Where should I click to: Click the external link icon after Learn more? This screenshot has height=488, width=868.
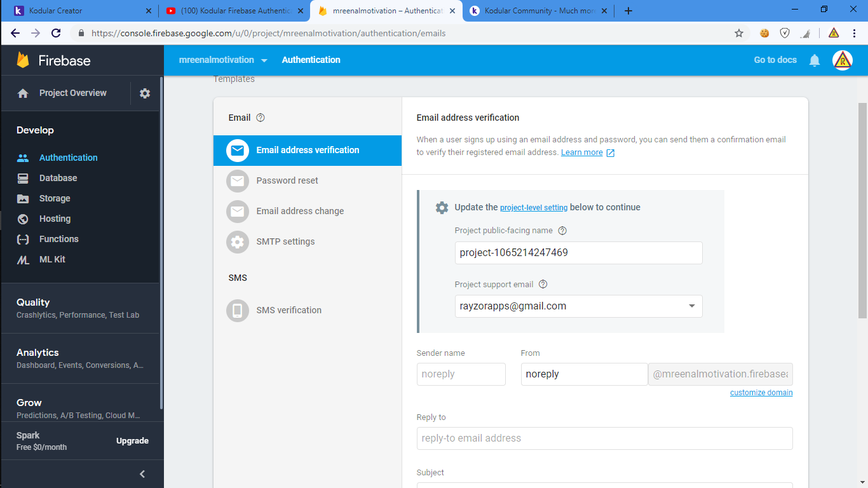[x=611, y=153]
